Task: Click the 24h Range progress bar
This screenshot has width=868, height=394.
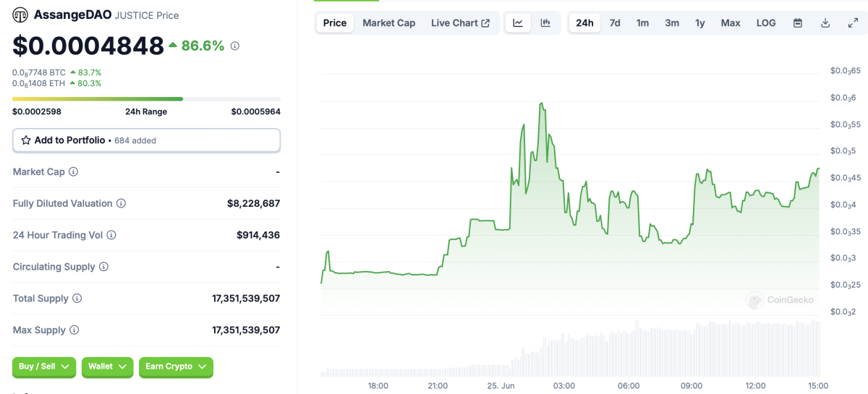Action: pyautogui.click(x=146, y=99)
